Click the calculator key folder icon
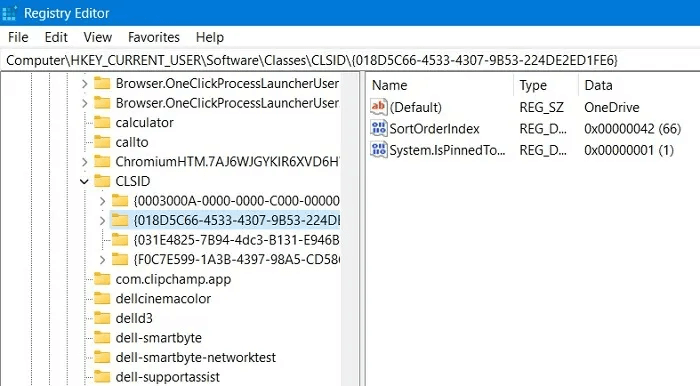700x386 pixels. pyautogui.click(x=102, y=122)
